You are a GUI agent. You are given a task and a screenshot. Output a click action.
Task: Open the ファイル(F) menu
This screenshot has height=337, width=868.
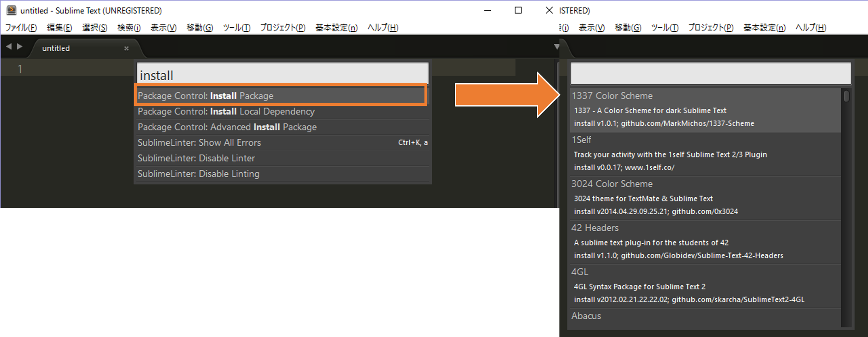(x=21, y=28)
